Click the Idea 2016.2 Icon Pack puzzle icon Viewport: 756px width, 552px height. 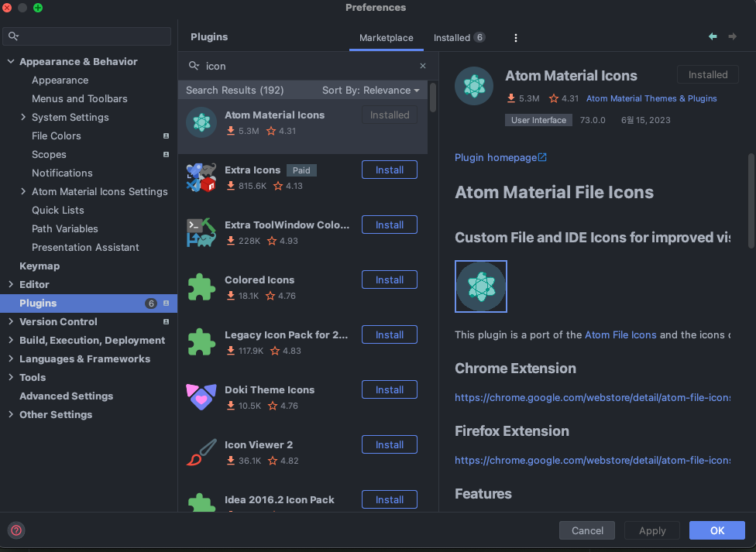(x=201, y=502)
